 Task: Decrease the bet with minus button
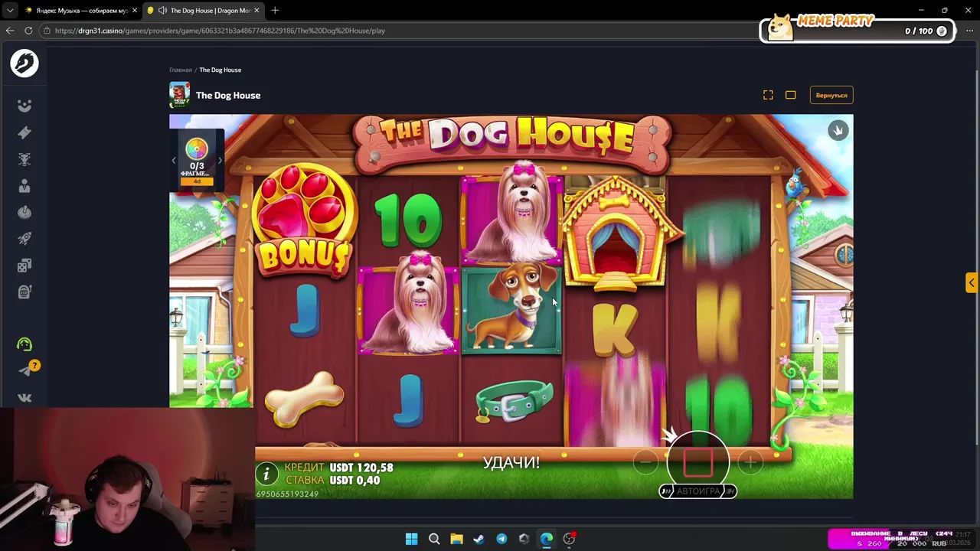point(645,462)
